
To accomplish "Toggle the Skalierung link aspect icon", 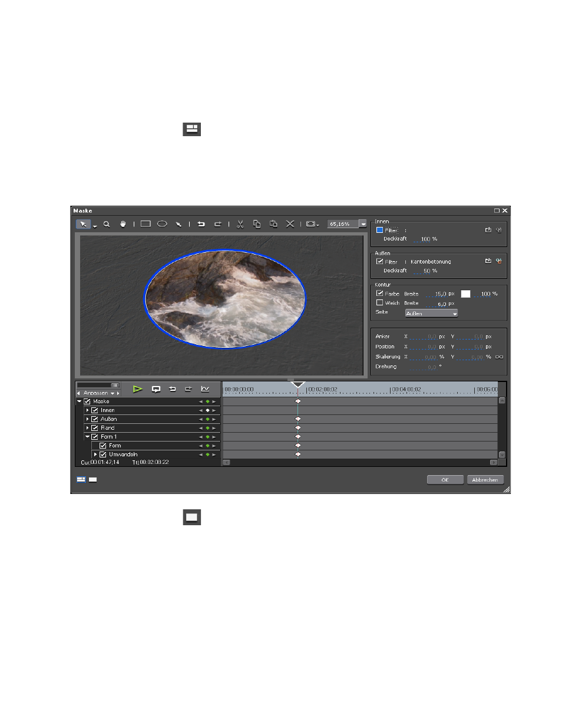I will coord(499,357).
